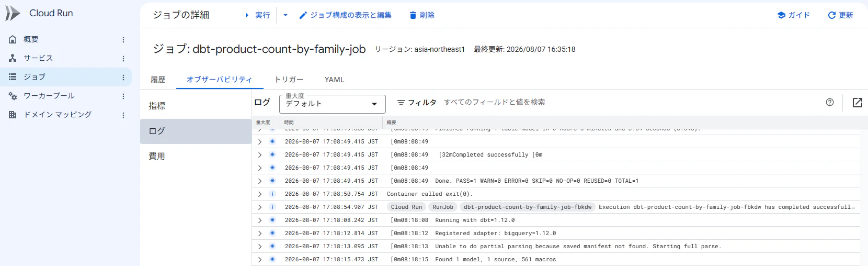Expand the 'Running with dbt=1.12.0' log row
The width and height of the screenshot is (868, 266).
[x=260, y=220]
